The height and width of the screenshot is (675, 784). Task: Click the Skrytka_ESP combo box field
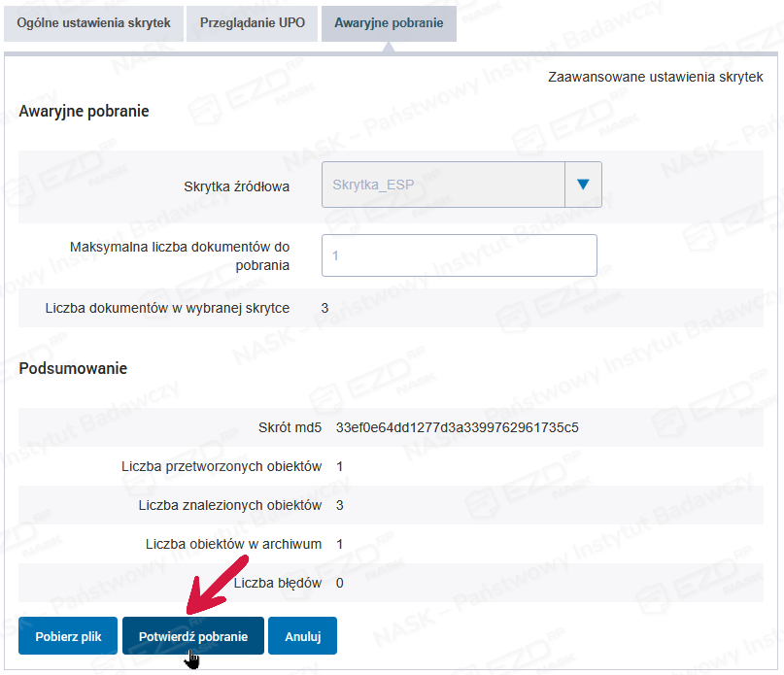[443, 185]
